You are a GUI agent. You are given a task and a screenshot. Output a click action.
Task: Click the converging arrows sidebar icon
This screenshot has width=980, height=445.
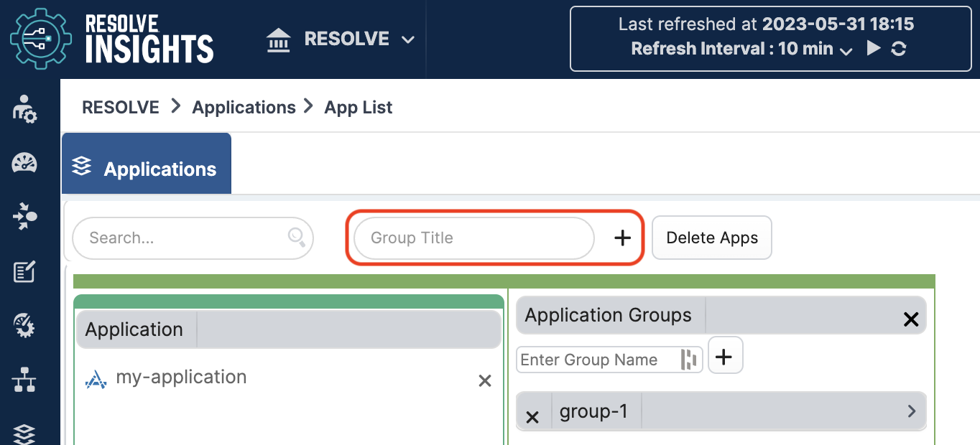click(24, 217)
